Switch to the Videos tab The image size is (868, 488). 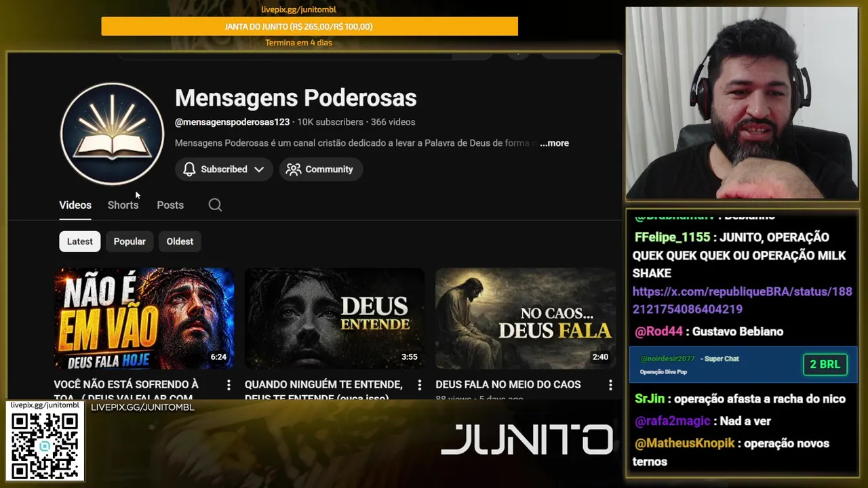coord(75,205)
